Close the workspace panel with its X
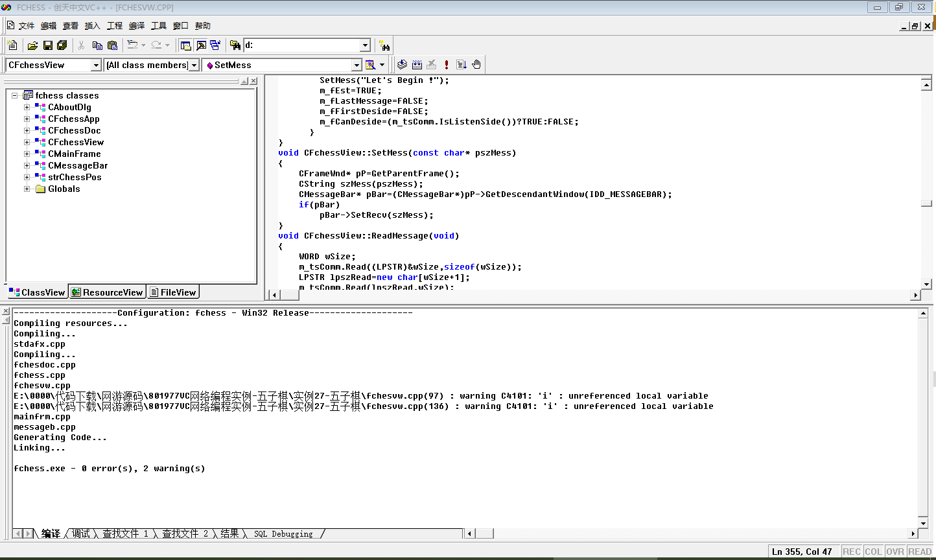Viewport: 936px width, 560px height. tap(253, 81)
